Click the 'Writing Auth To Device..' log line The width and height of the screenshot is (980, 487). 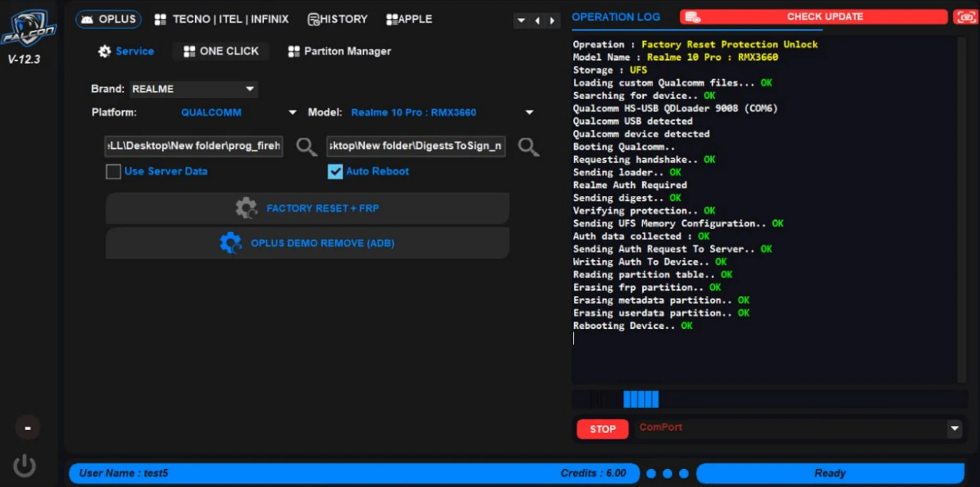[x=650, y=262]
